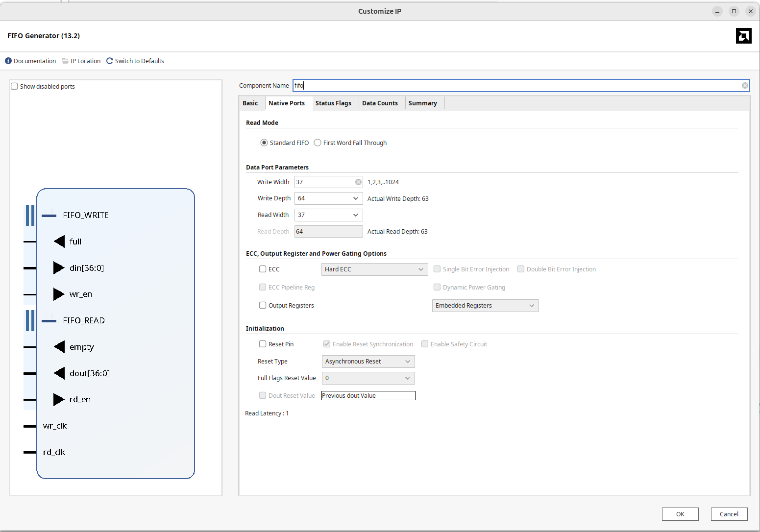Open the Read Width dropdown
This screenshot has width=760, height=532.
coord(355,215)
